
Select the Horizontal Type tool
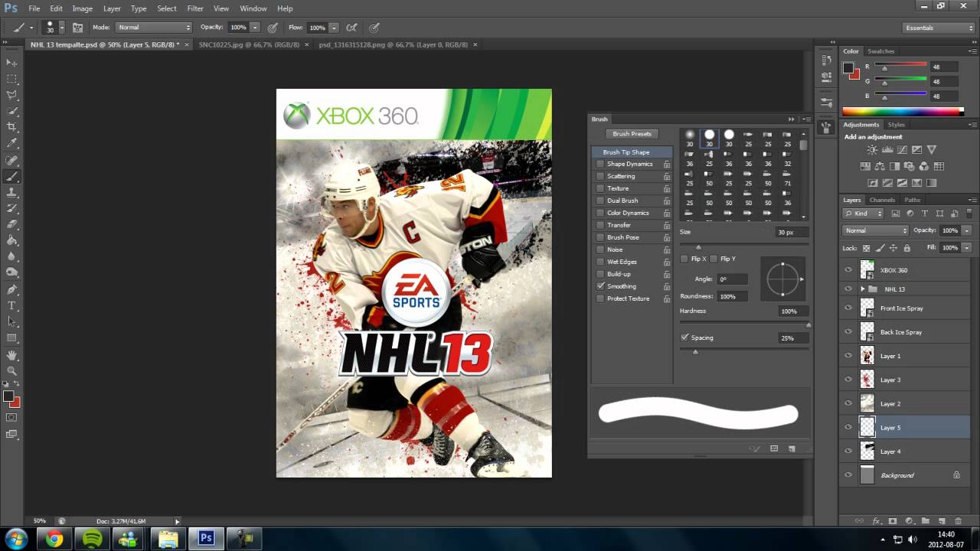coord(11,305)
